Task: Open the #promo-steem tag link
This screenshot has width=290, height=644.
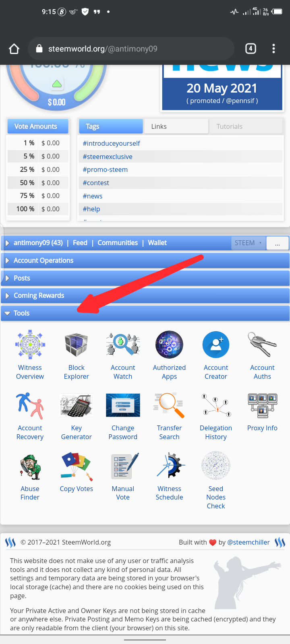Action: tap(105, 169)
